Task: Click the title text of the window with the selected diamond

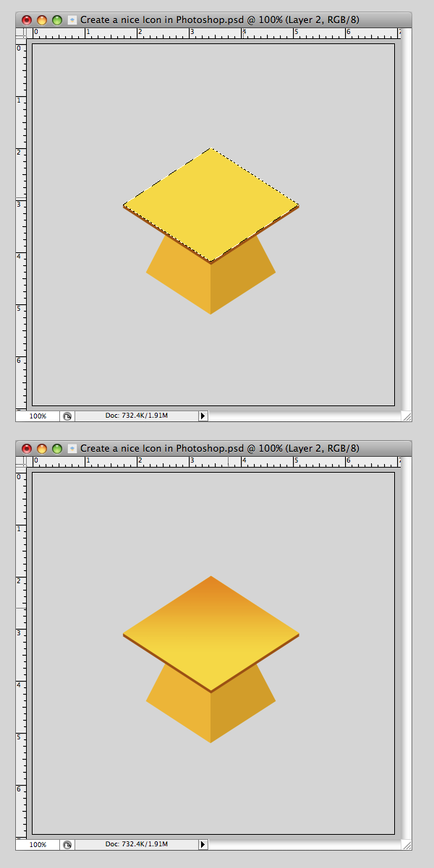Action: pos(220,20)
